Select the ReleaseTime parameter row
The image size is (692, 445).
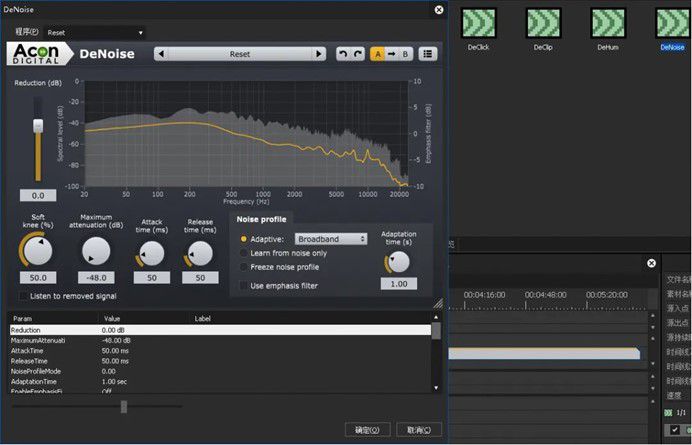[x=220, y=361]
